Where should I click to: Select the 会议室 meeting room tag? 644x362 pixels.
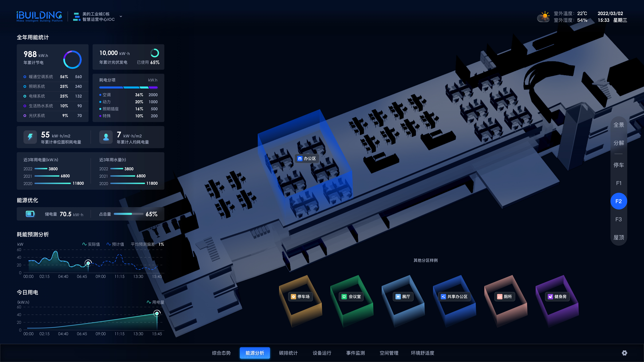pos(352,296)
